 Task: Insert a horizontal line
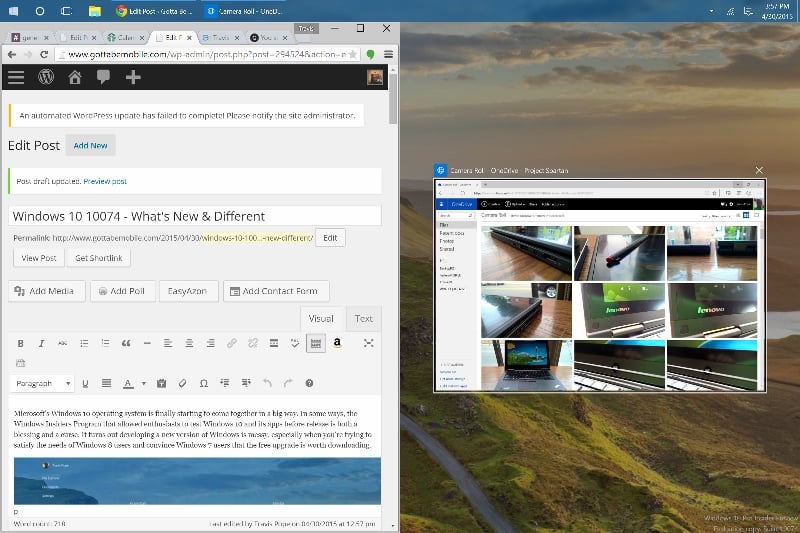[147, 343]
